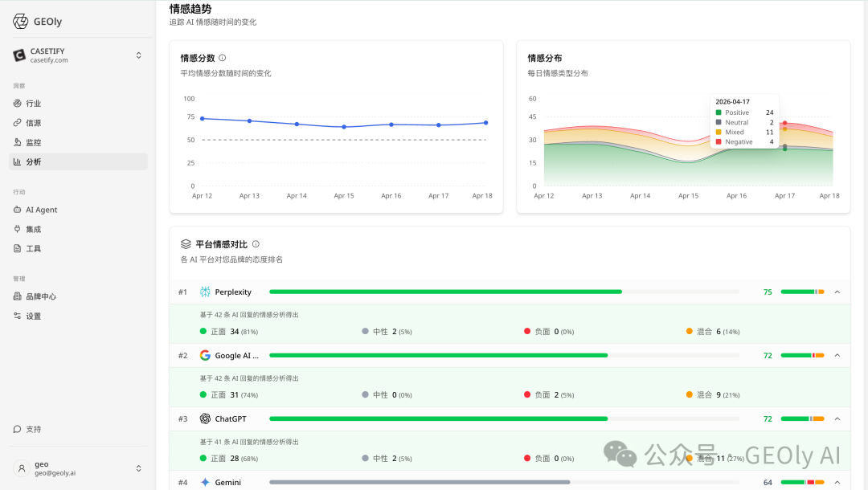Image resolution: width=868 pixels, height=490 pixels.
Task: Click the Perplexity logo icon
Action: pyautogui.click(x=205, y=292)
